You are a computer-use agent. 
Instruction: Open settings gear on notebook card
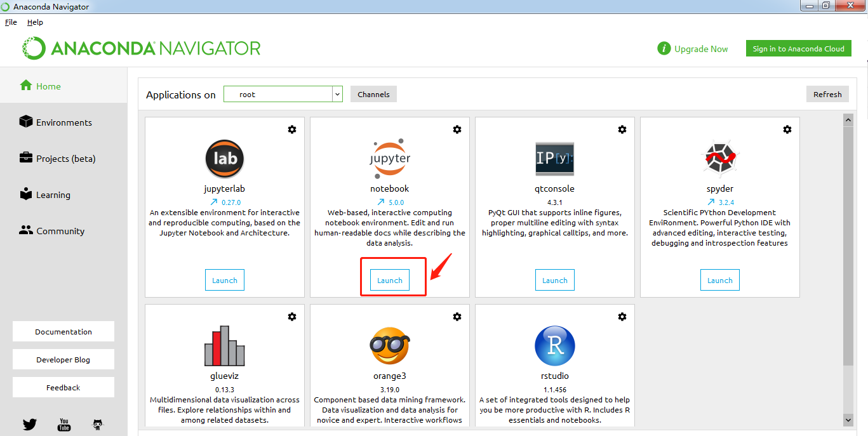pos(457,129)
